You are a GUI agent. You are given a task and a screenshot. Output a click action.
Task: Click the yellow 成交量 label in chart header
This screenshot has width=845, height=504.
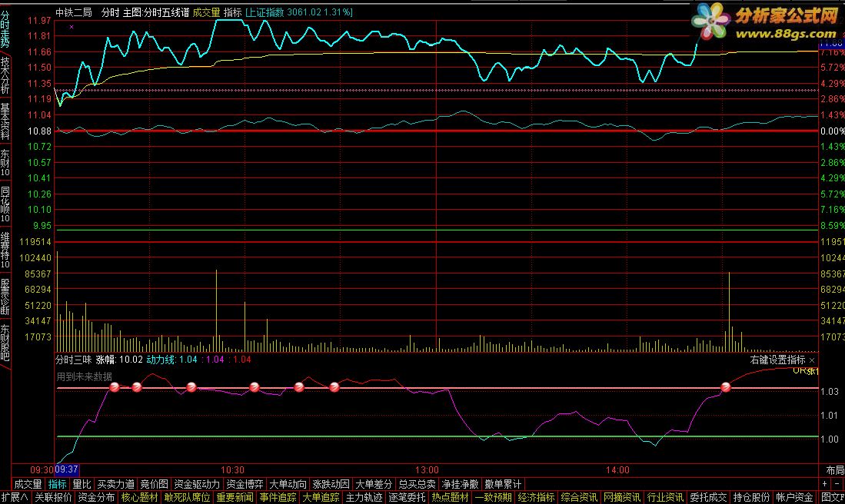click(206, 12)
